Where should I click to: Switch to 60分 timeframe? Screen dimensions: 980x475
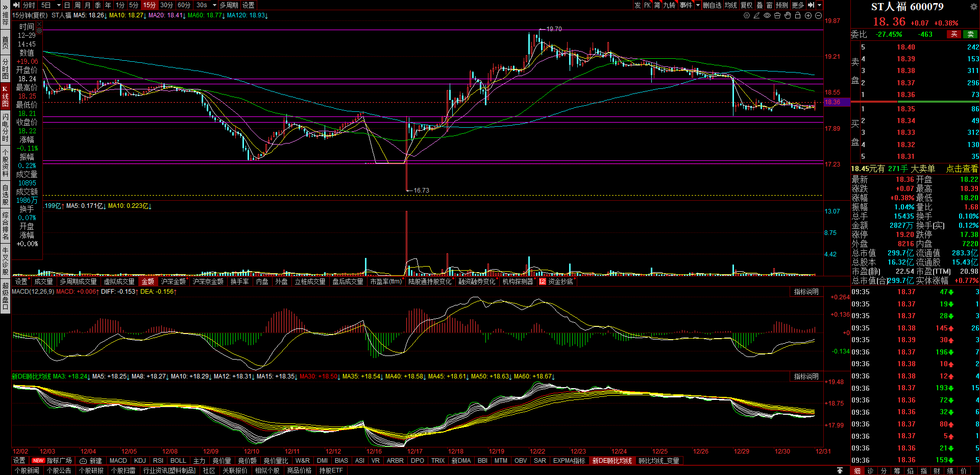click(x=184, y=5)
